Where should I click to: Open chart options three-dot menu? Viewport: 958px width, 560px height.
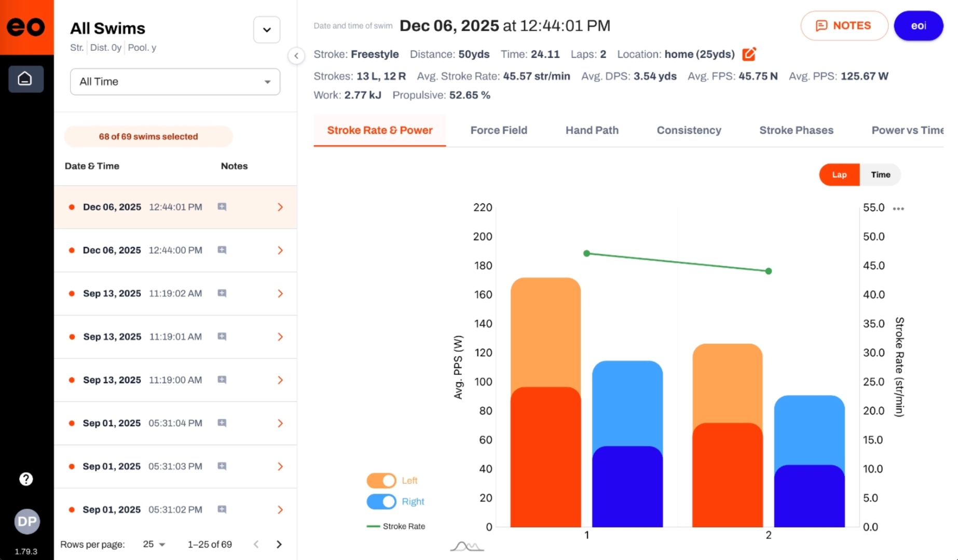tap(898, 208)
